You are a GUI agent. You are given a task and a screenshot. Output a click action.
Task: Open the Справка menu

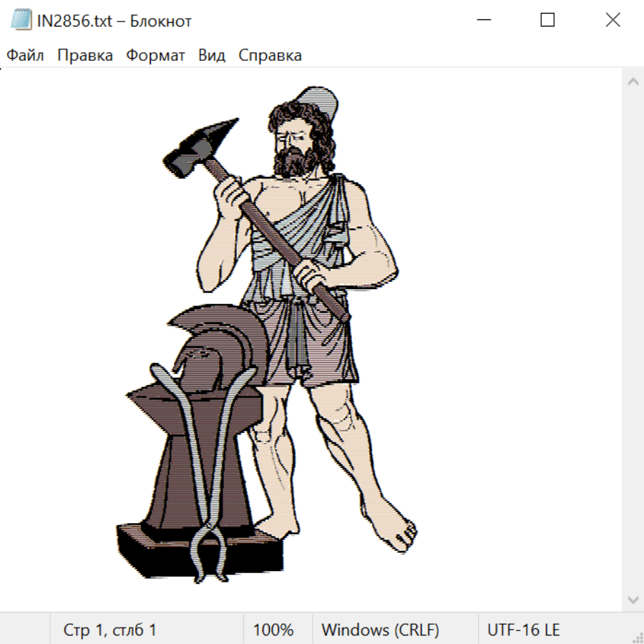click(270, 56)
